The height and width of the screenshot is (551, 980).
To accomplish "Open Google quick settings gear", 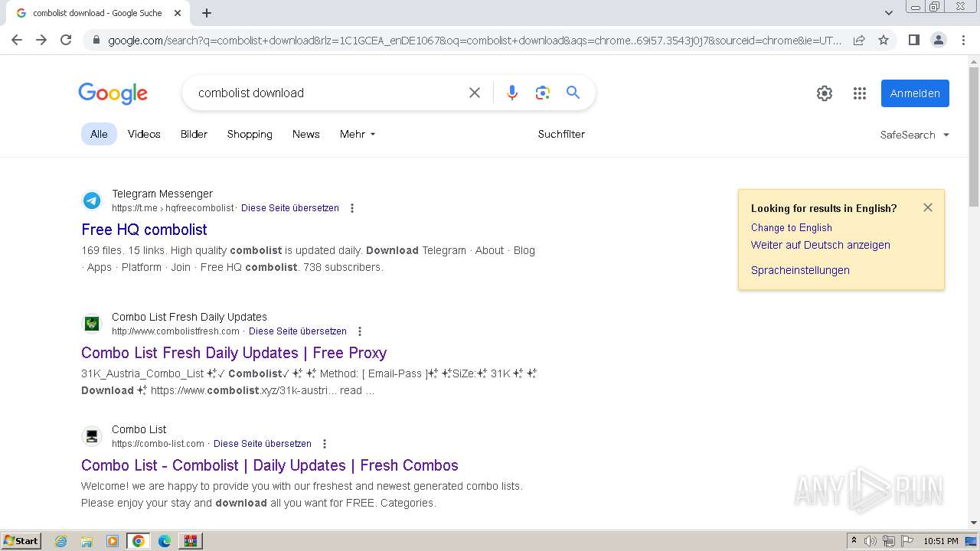I will click(x=825, y=93).
